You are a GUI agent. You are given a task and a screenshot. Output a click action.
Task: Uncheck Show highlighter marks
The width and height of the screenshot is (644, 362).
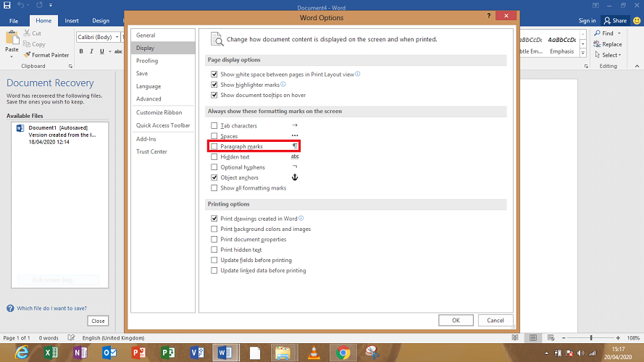tap(214, 85)
